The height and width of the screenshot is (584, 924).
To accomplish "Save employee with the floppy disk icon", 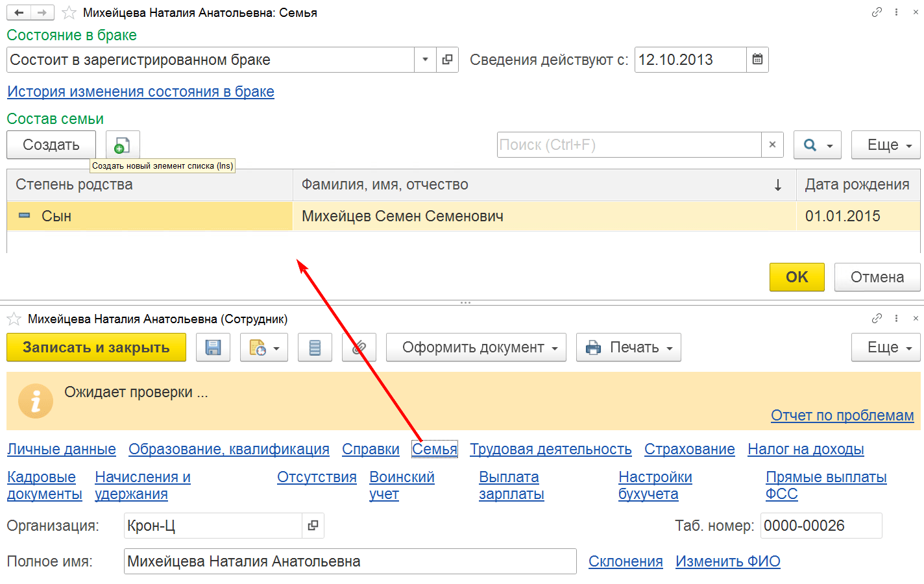I will [213, 347].
